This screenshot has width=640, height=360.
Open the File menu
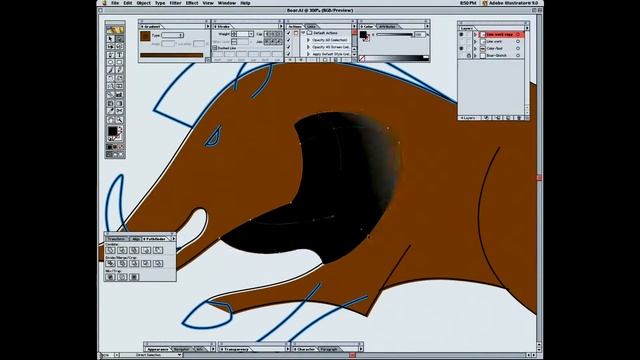coord(115,3)
